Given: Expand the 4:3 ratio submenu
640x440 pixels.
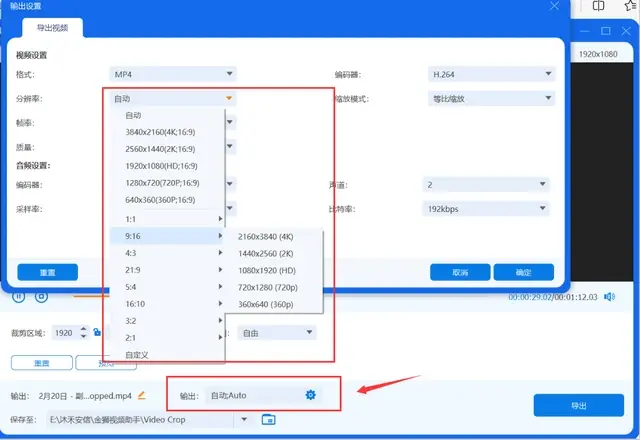Looking at the screenshot, I should pyautogui.click(x=167, y=253).
